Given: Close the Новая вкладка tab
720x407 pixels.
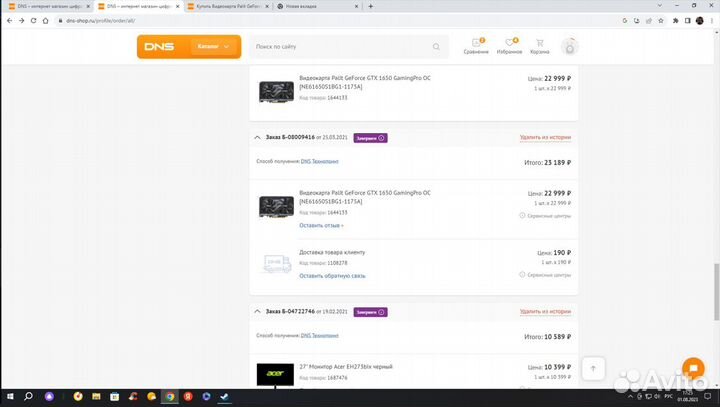Looking at the screenshot, I should tap(357, 6).
